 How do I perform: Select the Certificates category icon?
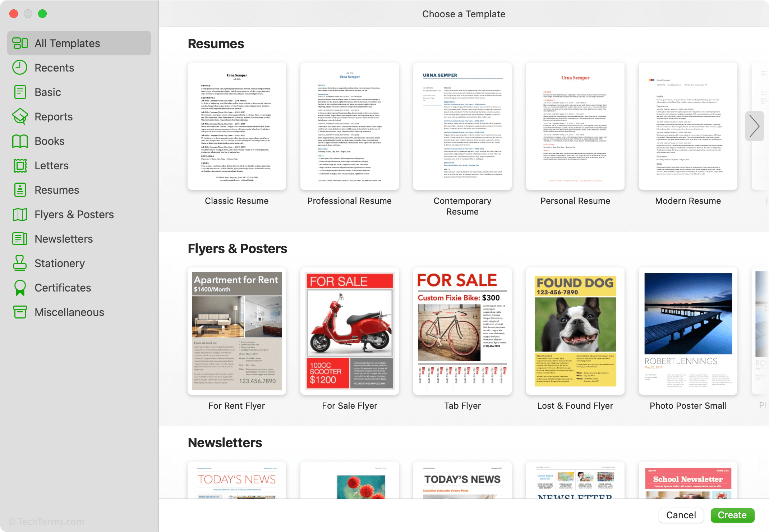(x=20, y=287)
